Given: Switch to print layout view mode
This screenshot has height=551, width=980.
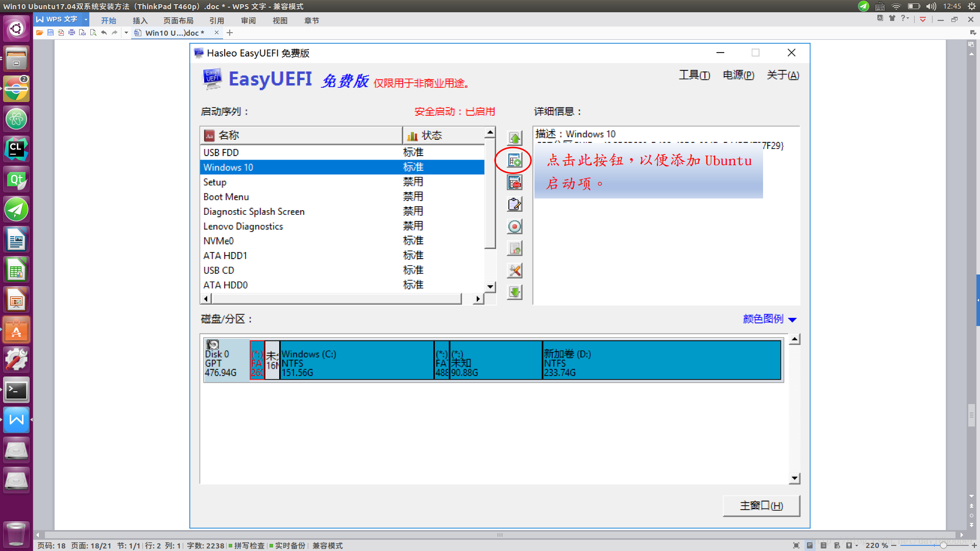Looking at the screenshot, I should pyautogui.click(x=810, y=545).
